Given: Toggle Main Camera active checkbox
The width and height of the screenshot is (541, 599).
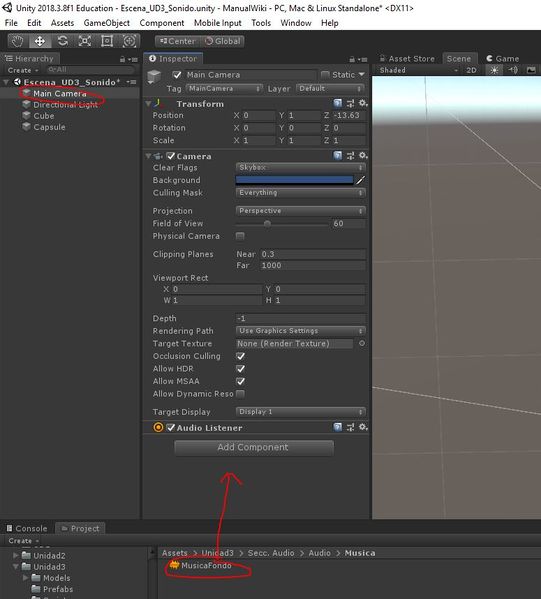Looking at the screenshot, I should [x=177, y=74].
